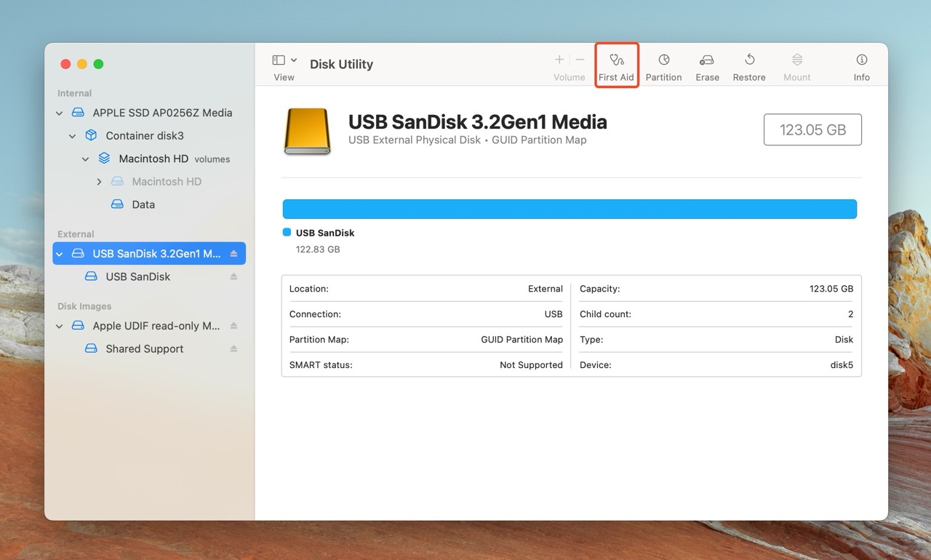931x560 pixels.
Task: Select Apple UDIF read-only Media disk image
Action: click(156, 326)
